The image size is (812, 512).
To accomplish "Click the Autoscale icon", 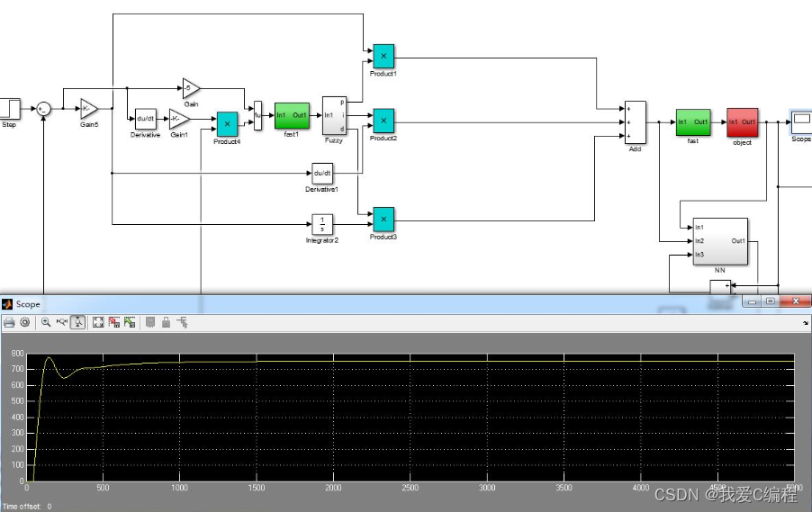I will [x=99, y=322].
